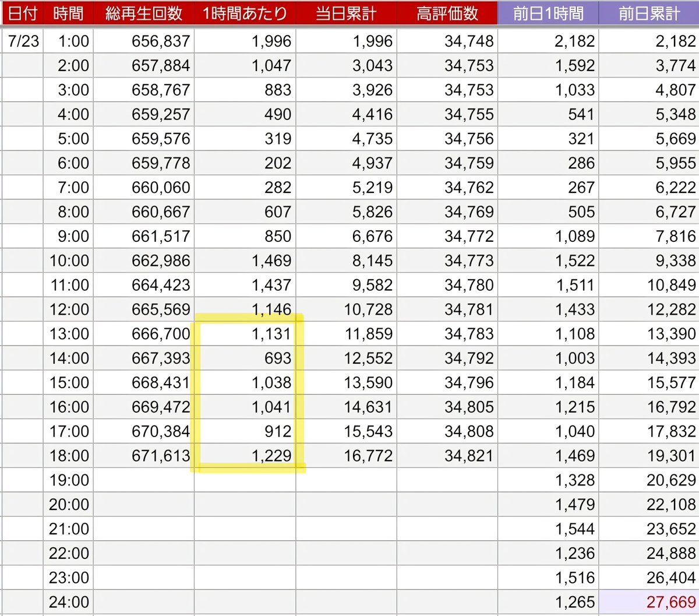699x616 pixels.
Task: Click hourly value 202
Action: pyautogui.click(x=245, y=163)
